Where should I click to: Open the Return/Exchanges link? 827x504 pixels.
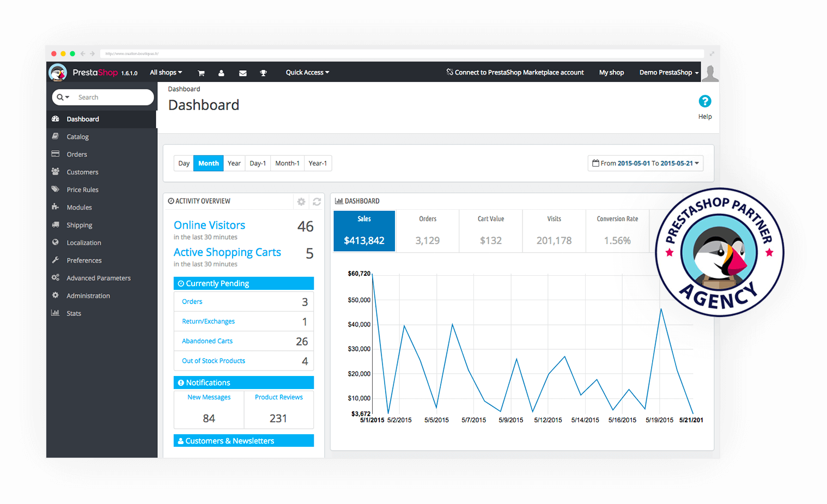pos(208,321)
